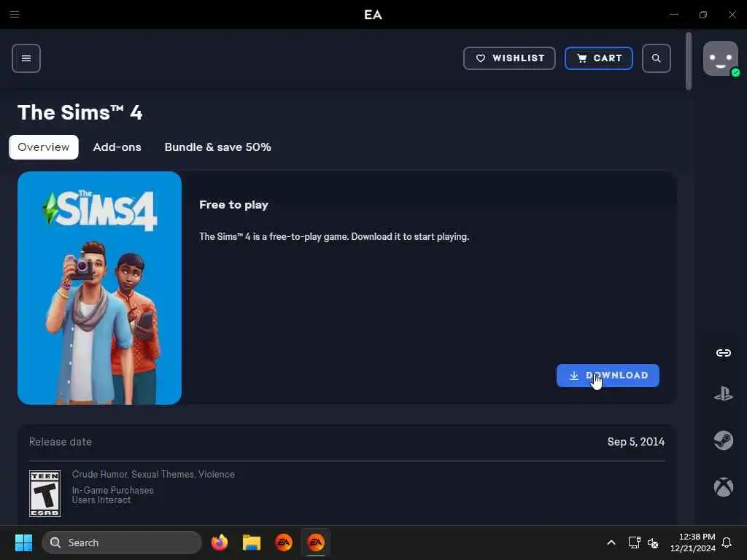Viewport: 747px width, 560px height.
Task: Click the active EA app taskbar icon
Action: [x=316, y=542]
